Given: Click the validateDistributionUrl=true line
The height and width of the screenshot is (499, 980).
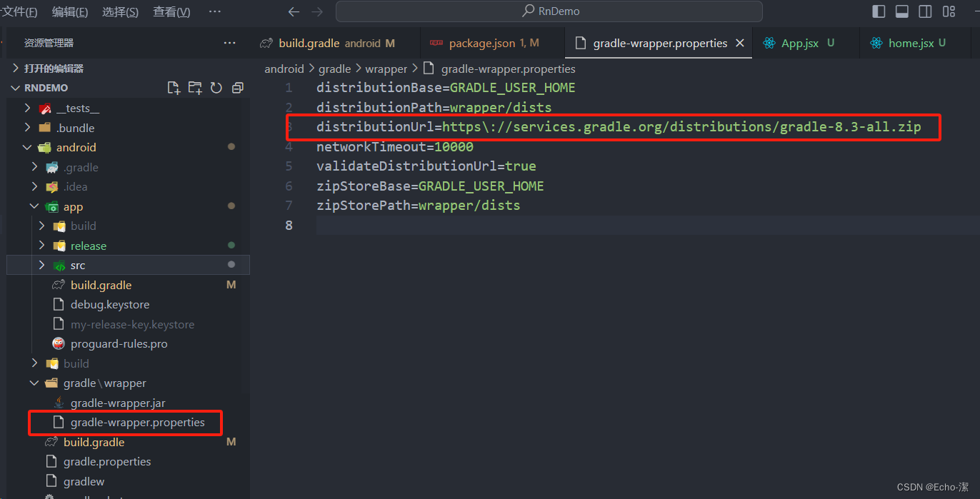Looking at the screenshot, I should (x=426, y=166).
